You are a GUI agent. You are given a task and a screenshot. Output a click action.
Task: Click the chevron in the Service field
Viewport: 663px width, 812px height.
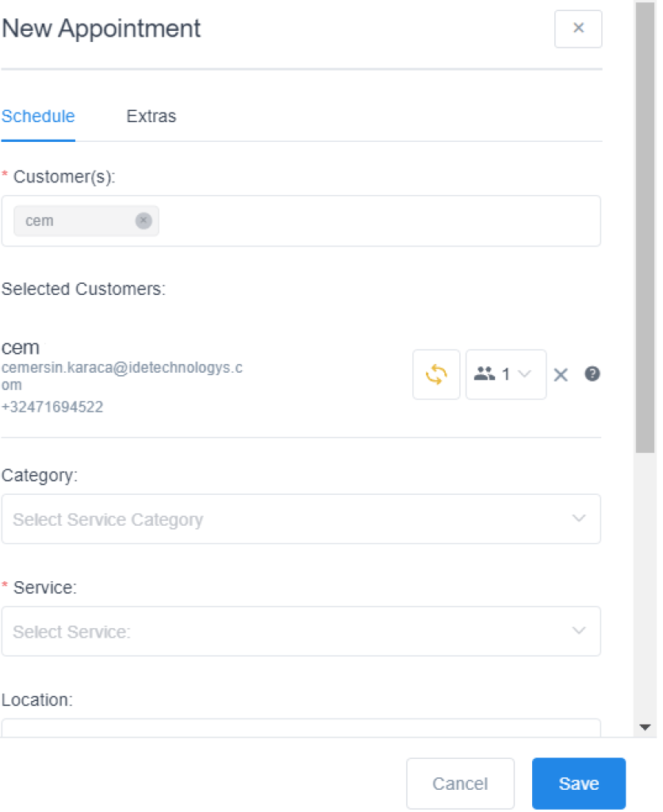(579, 631)
